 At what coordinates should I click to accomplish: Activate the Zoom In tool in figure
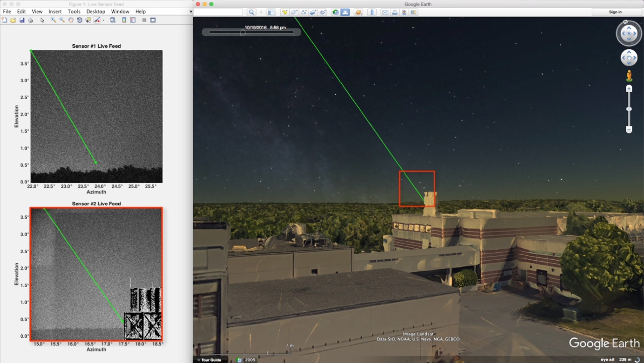coord(53,20)
